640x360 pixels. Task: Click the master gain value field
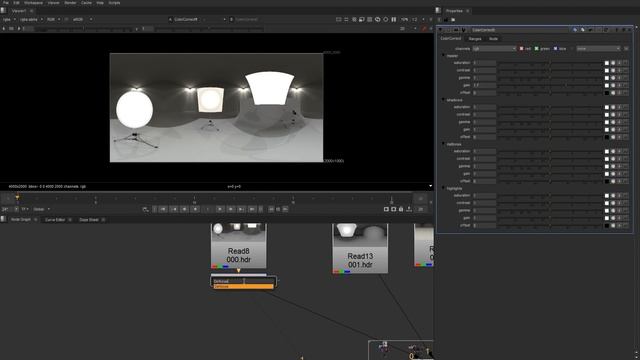484,85
